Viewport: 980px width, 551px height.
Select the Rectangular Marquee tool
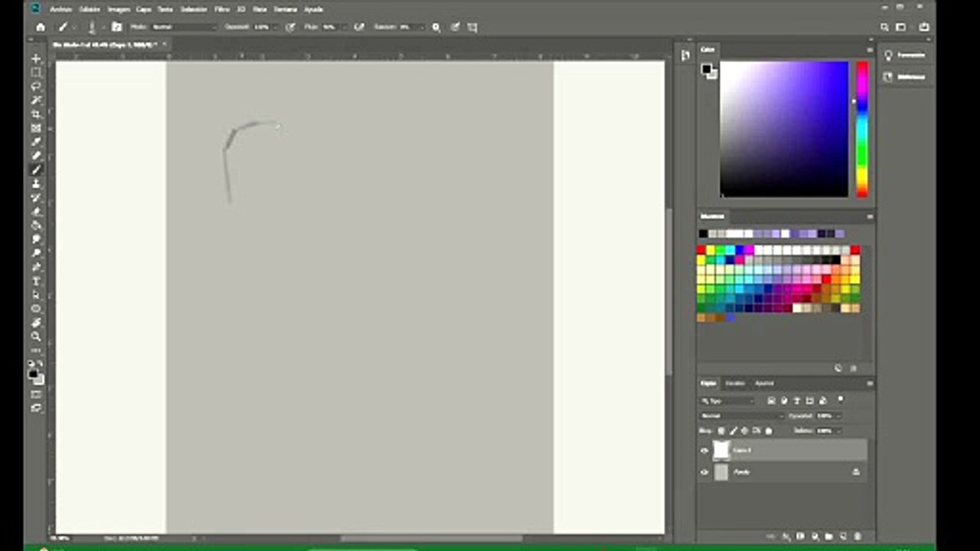tap(36, 73)
